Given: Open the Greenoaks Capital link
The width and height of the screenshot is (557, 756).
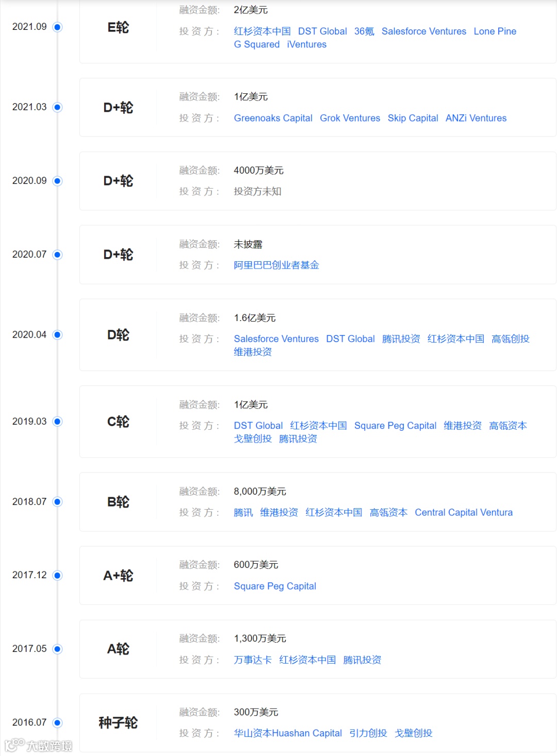Looking at the screenshot, I should point(273,118).
